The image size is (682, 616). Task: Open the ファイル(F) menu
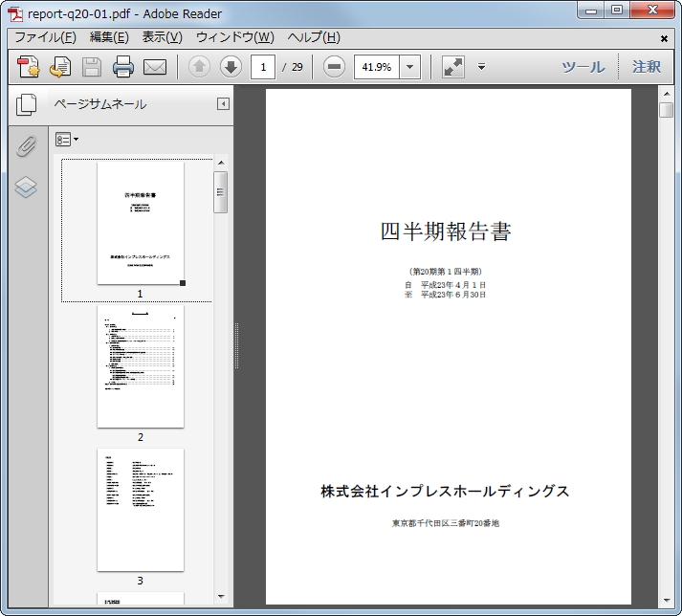pyautogui.click(x=46, y=37)
